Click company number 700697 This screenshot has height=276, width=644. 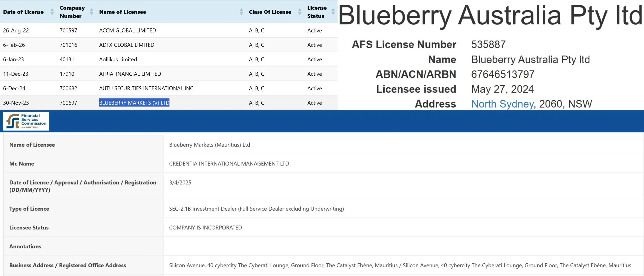(x=68, y=103)
